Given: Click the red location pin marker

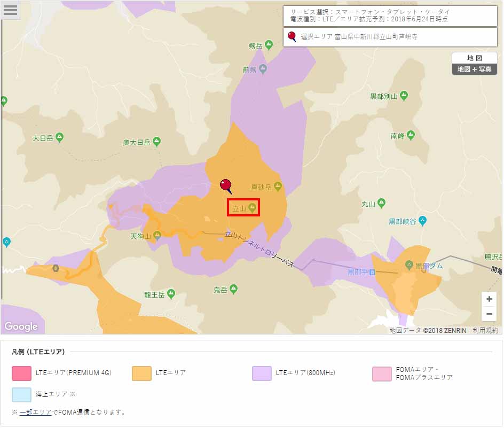Looking at the screenshot, I should (226, 185).
